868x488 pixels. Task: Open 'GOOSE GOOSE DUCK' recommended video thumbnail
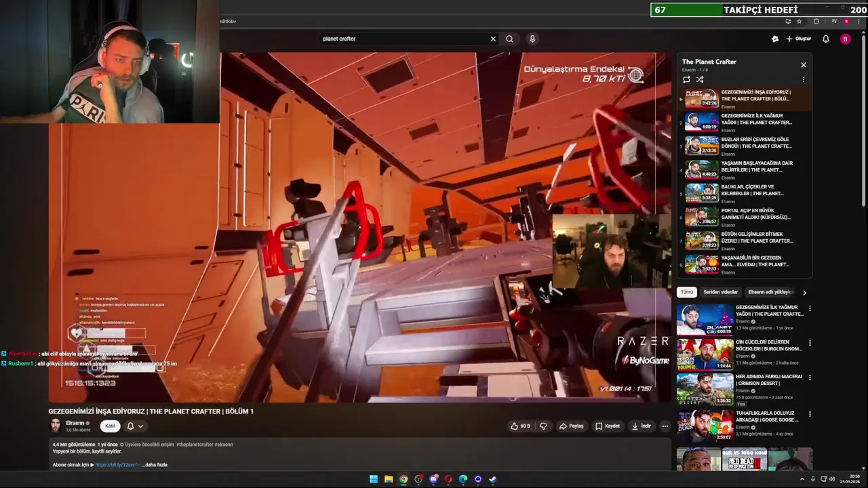(705, 426)
